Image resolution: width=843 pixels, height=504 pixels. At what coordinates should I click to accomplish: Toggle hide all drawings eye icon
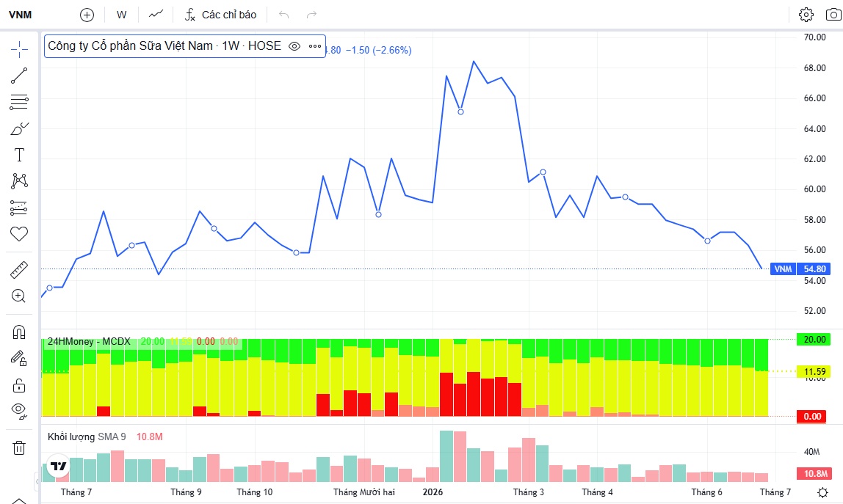(x=19, y=411)
